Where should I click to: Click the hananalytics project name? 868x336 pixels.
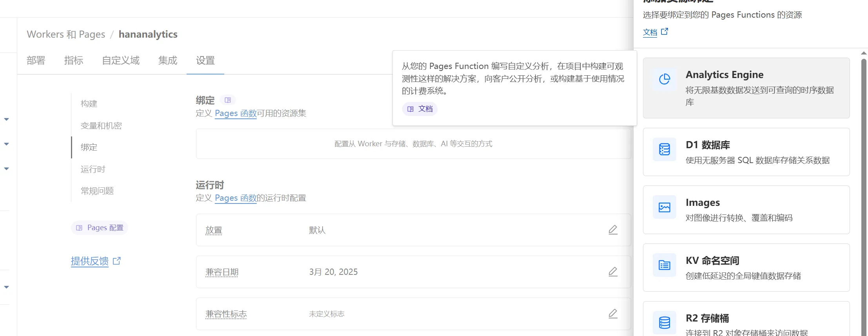click(x=148, y=34)
